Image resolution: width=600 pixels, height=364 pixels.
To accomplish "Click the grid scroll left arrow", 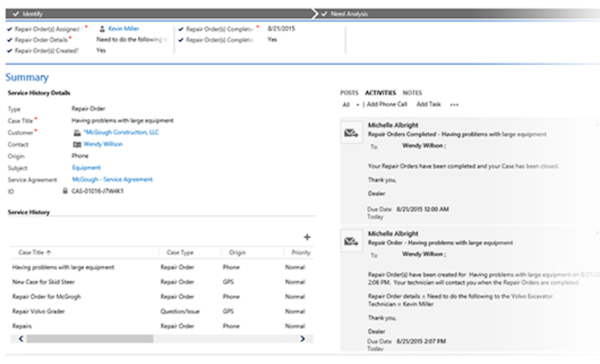I will coord(21,339).
